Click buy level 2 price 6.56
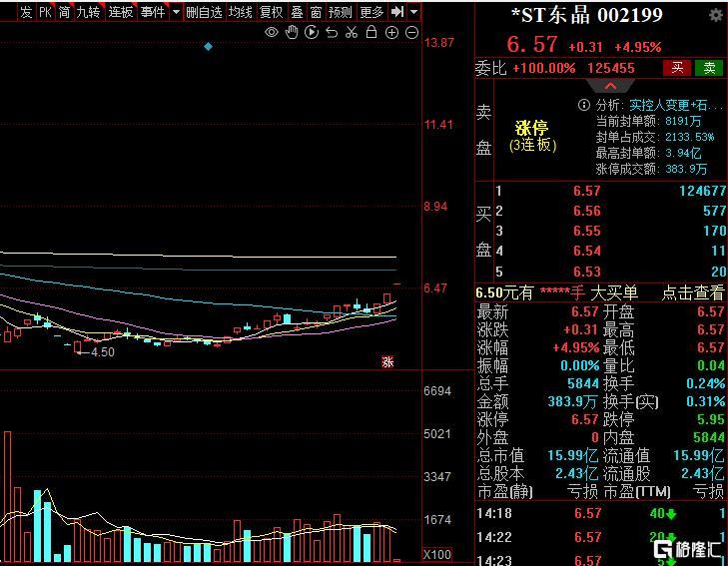 586,211
